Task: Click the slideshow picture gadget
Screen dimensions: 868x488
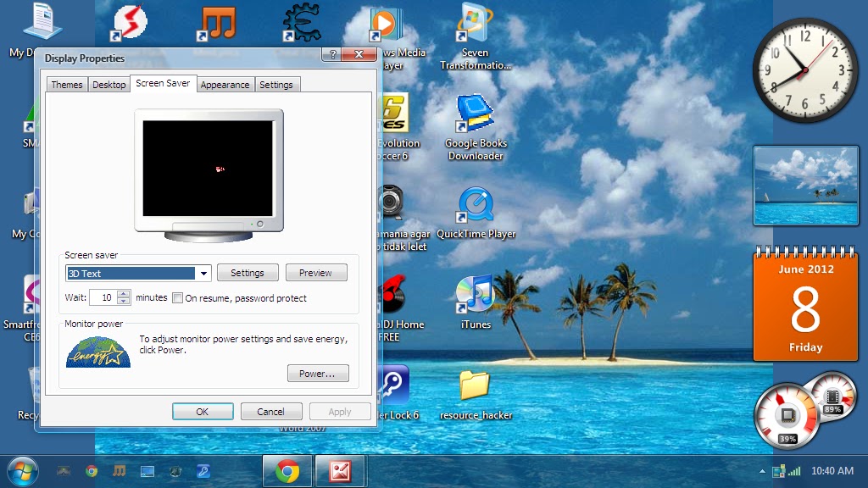Action: pyautogui.click(x=806, y=186)
